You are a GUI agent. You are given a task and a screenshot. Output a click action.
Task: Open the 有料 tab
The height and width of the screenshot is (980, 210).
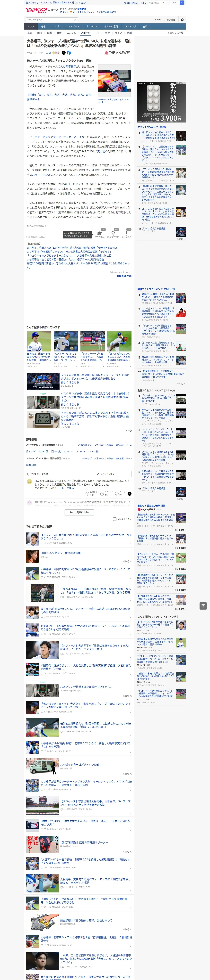coord(145,27)
